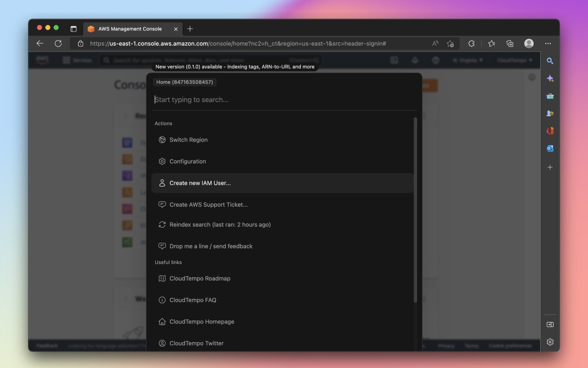The image size is (588, 368).
Task: Open the Extensions menu
Action: (471, 43)
